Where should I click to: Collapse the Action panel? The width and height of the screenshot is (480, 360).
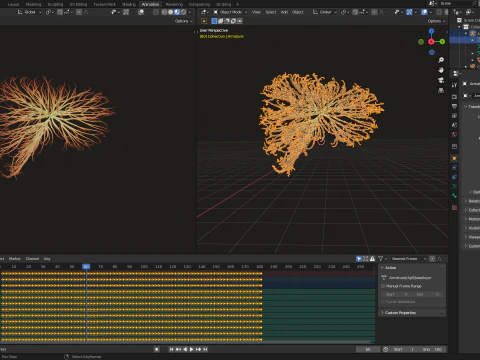pyautogui.click(x=383, y=268)
